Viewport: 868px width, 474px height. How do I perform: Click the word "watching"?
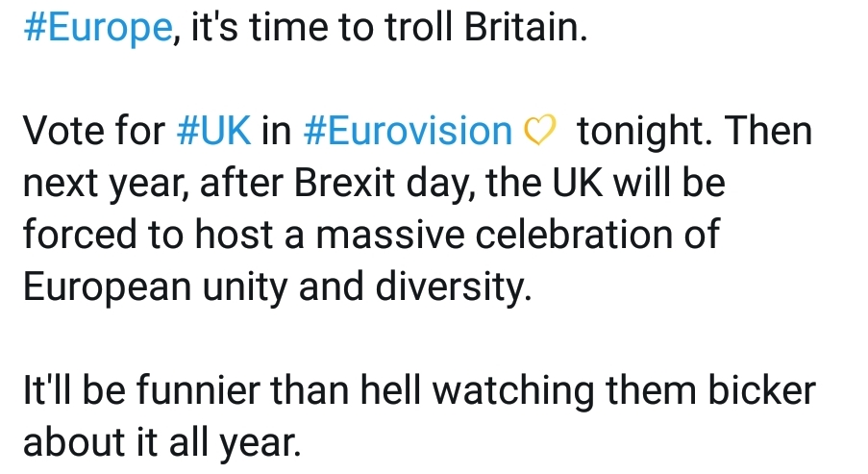click(x=512, y=391)
